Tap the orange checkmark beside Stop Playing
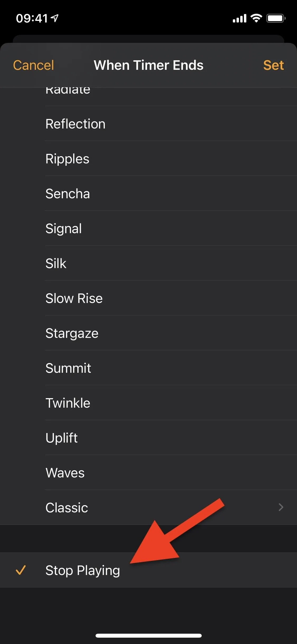The width and height of the screenshot is (297, 644). 21,570
